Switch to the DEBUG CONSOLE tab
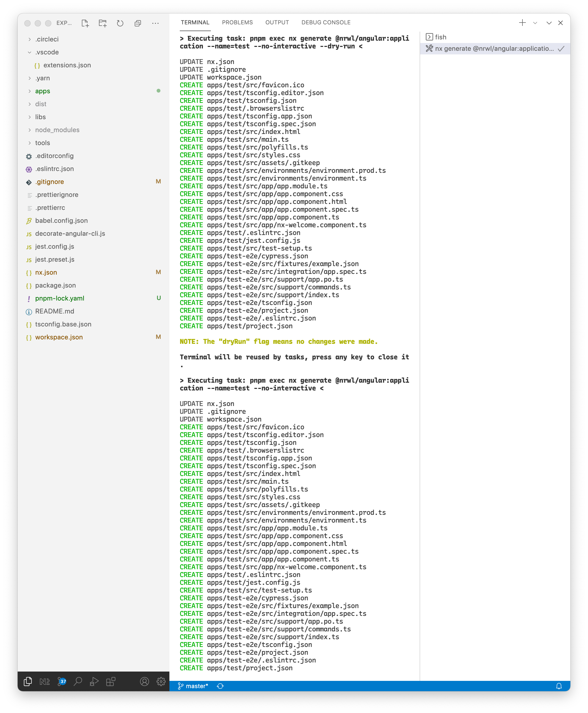 coord(326,22)
